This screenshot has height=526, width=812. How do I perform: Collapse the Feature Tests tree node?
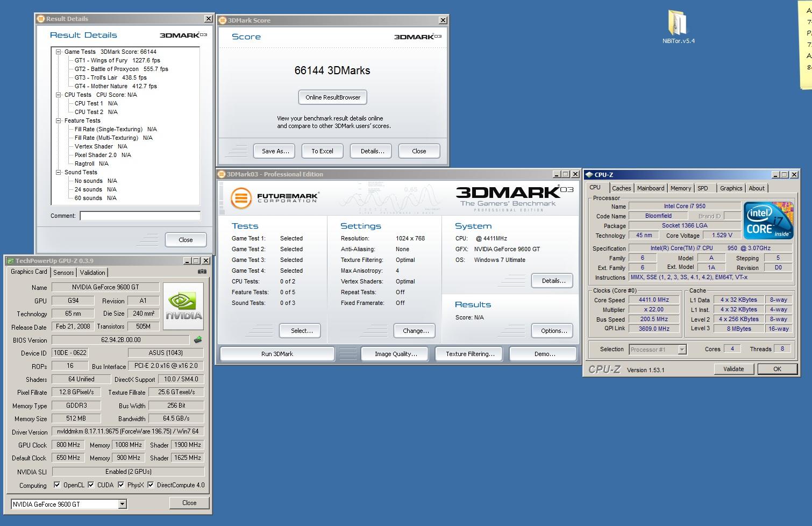(x=59, y=120)
